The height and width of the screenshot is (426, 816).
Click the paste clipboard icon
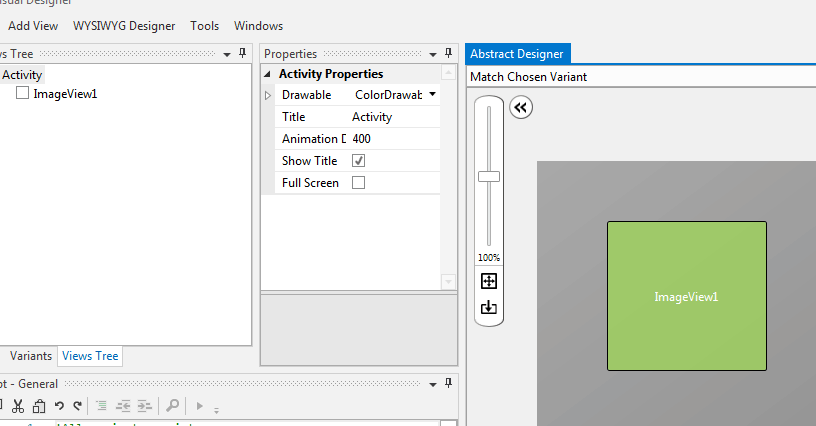click(x=39, y=406)
